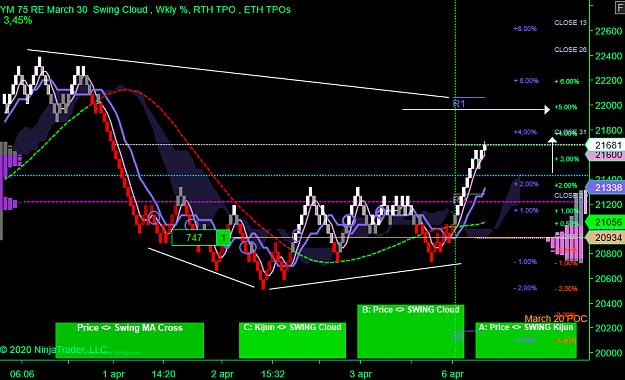Click the 14:20 time axis label

pyautogui.click(x=163, y=374)
